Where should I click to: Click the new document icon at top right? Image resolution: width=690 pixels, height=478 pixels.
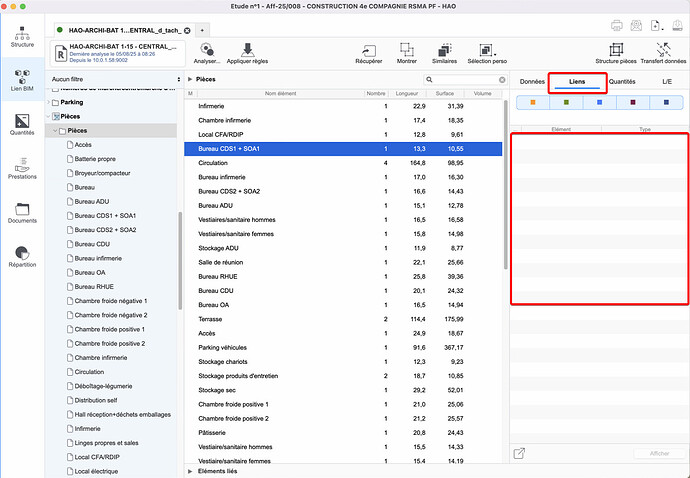pyautogui.click(x=656, y=26)
